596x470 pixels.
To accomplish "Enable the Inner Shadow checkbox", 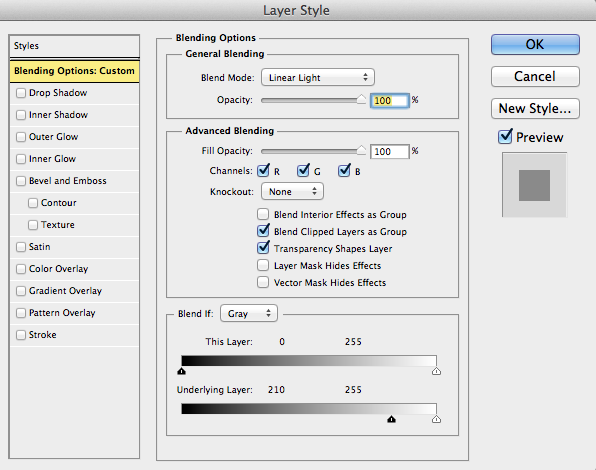I will click(21, 115).
